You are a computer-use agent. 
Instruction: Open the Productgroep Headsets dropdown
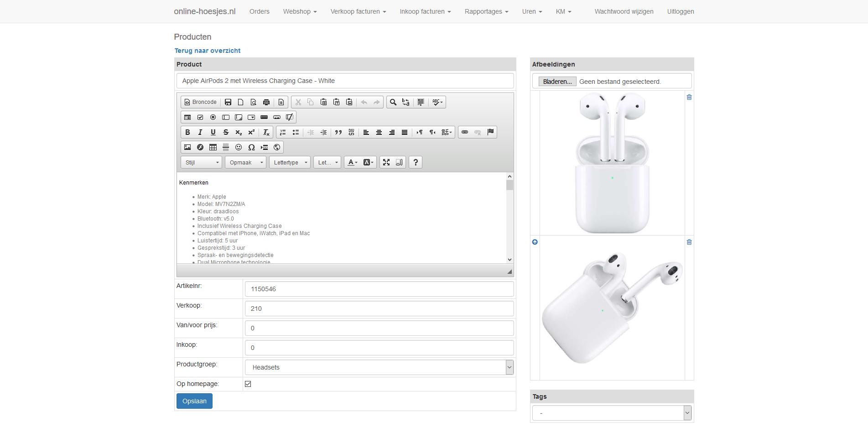point(379,367)
